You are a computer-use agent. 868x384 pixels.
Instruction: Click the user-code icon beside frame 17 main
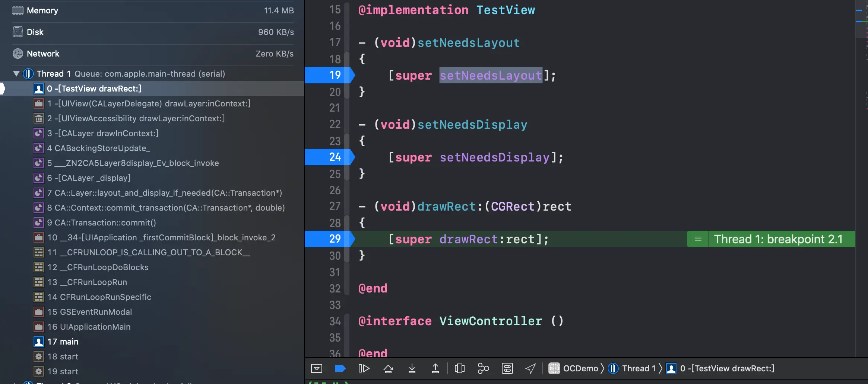pos(39,342)
